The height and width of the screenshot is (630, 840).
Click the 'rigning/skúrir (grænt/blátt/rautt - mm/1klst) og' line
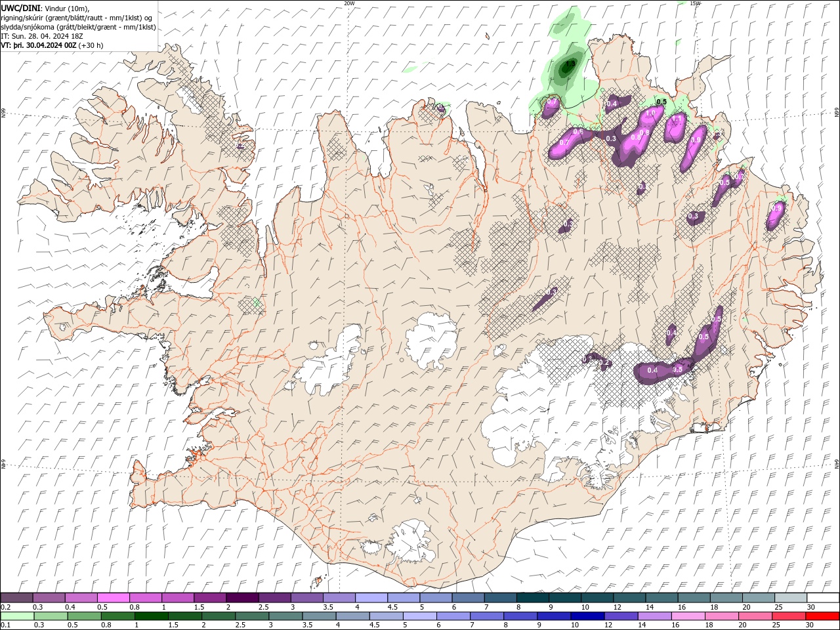(77, 18)
